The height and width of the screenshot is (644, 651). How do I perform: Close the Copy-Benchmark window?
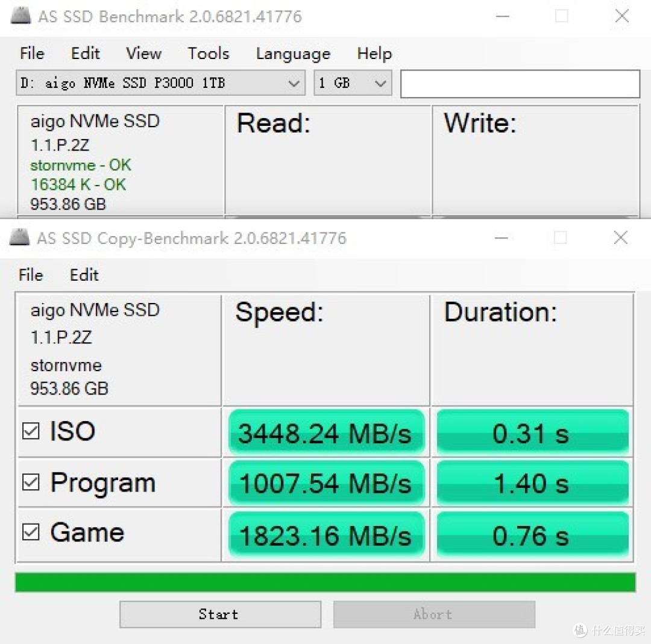pos(620,238)
